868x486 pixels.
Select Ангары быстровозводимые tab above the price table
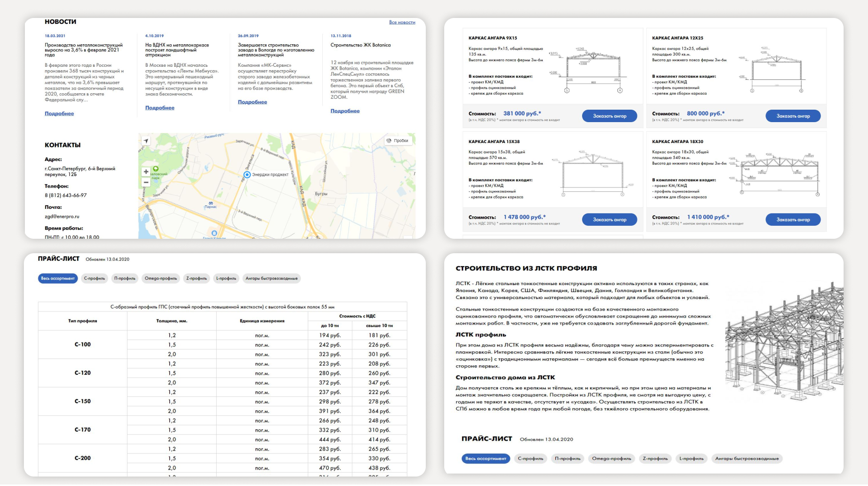coord(271,279)
